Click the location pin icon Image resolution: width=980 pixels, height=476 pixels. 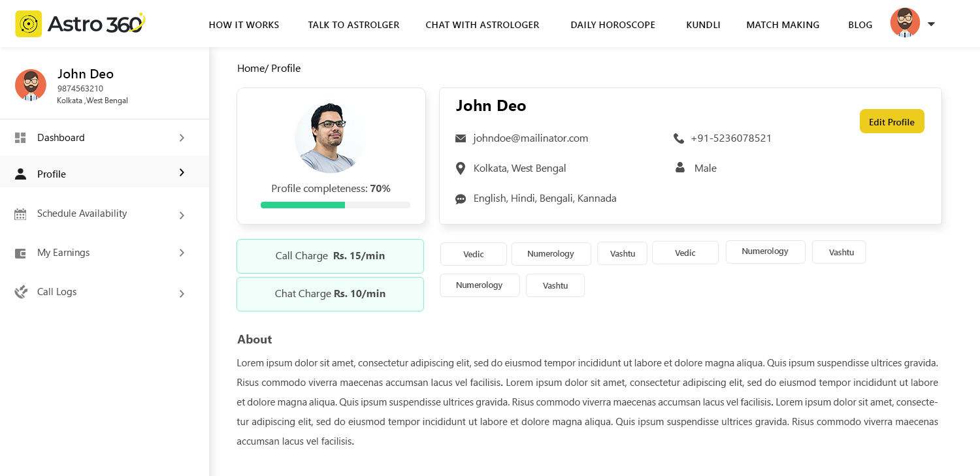(461, 168)
